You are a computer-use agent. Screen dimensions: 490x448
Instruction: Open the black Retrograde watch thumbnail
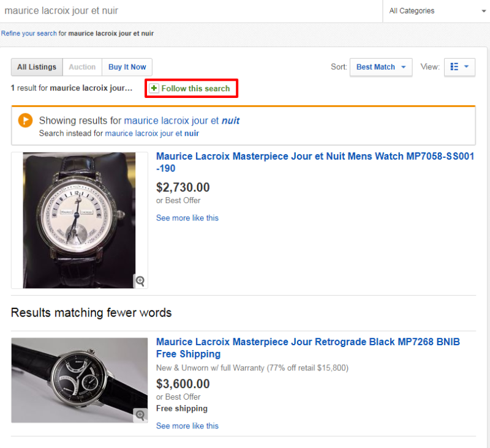(x=79, y=380)
